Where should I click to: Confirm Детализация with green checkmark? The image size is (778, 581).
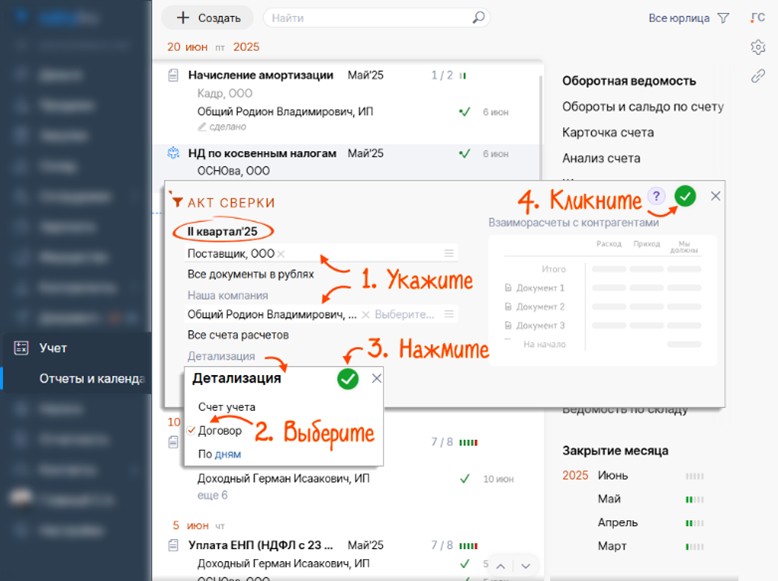(x=347, y=379)
